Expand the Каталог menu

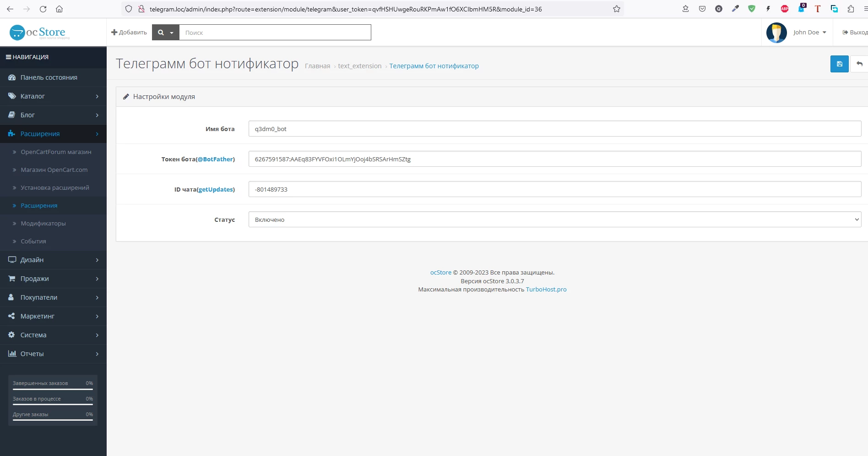pyautogui.click(x=53, y=96)
